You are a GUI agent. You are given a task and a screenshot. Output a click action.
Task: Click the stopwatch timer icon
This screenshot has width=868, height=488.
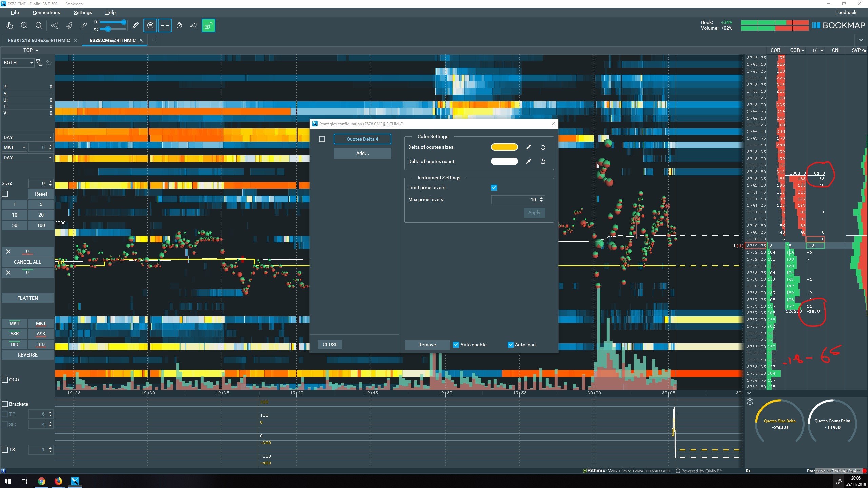(x=179, y=25)
